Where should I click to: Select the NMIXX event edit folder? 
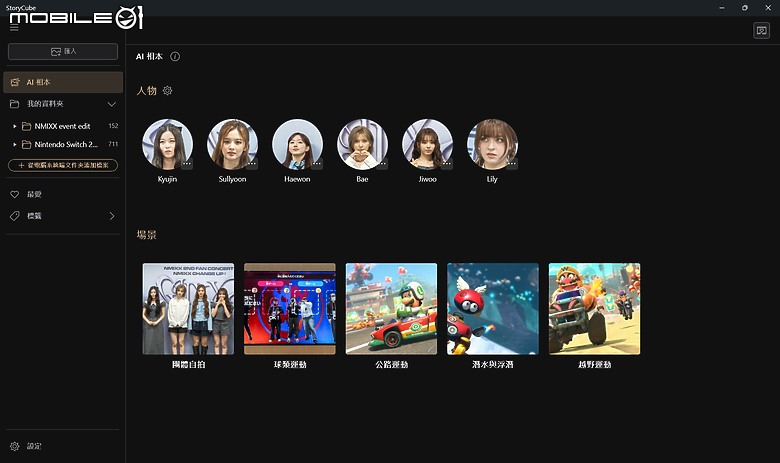pyautogui.click(x=63, y=126)
